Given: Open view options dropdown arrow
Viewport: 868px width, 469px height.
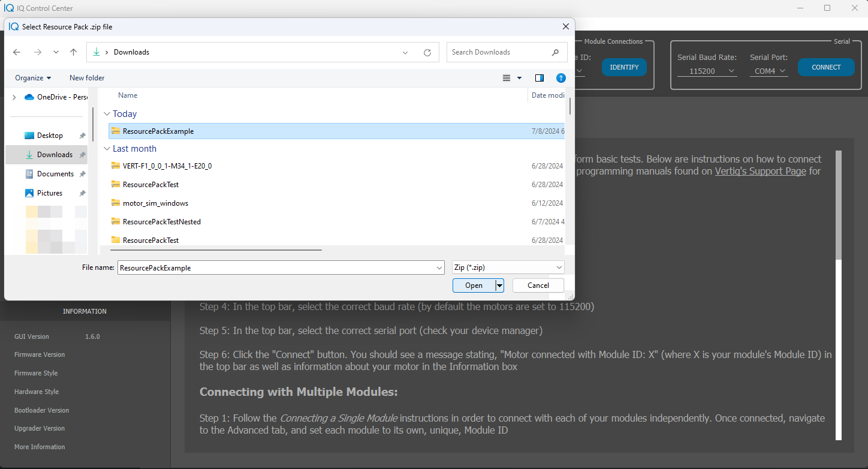Looking at the screenshot, I should [x=519, y=78].
